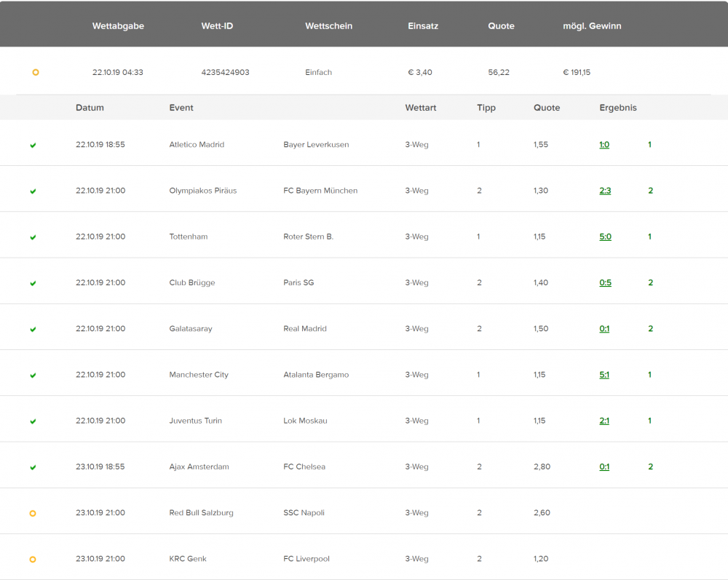Click the Wettabgabe column header
This screenshot has width=728, height=580.
pos(118,26)
